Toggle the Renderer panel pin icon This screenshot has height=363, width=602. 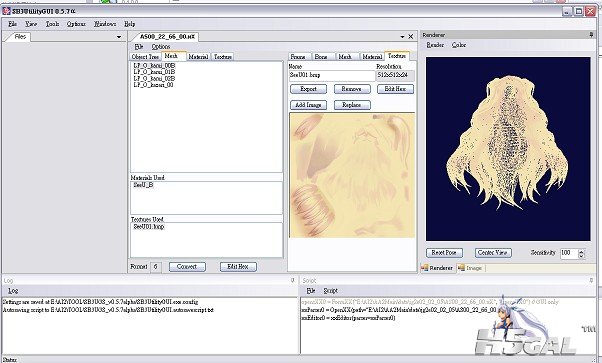[591, 35]
